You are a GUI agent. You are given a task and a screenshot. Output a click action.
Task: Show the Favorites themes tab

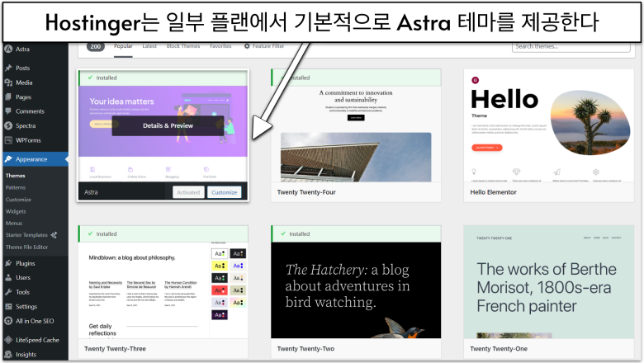(x=220, y=47)
